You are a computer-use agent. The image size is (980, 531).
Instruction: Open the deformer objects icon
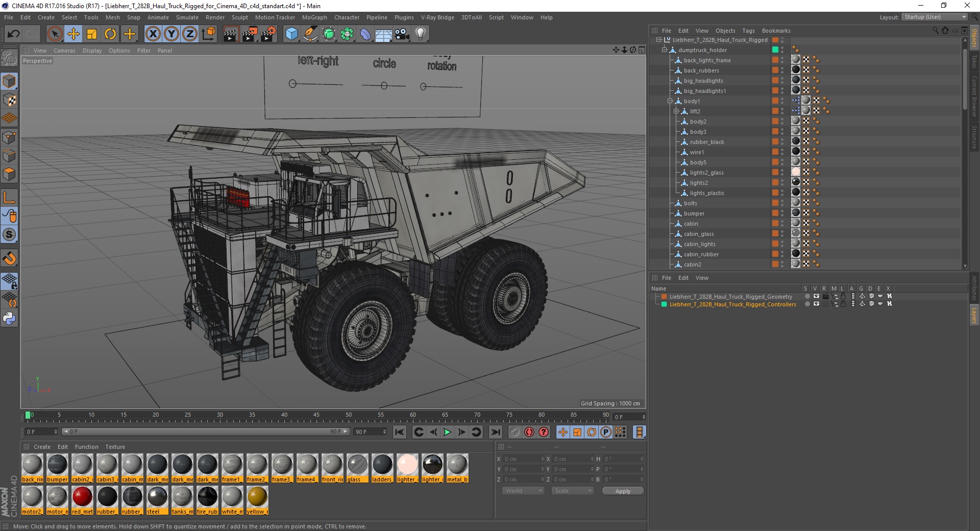click(x=365, y=34)
